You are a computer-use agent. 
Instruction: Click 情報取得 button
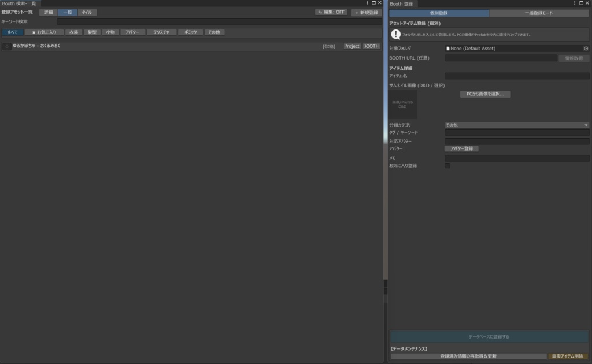tap(573, 58)
